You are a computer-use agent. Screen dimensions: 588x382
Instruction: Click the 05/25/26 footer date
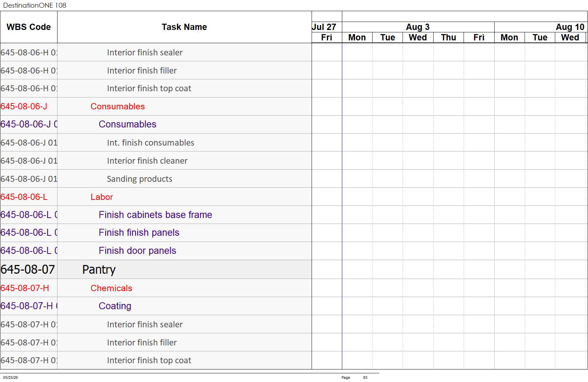point(10,377)
